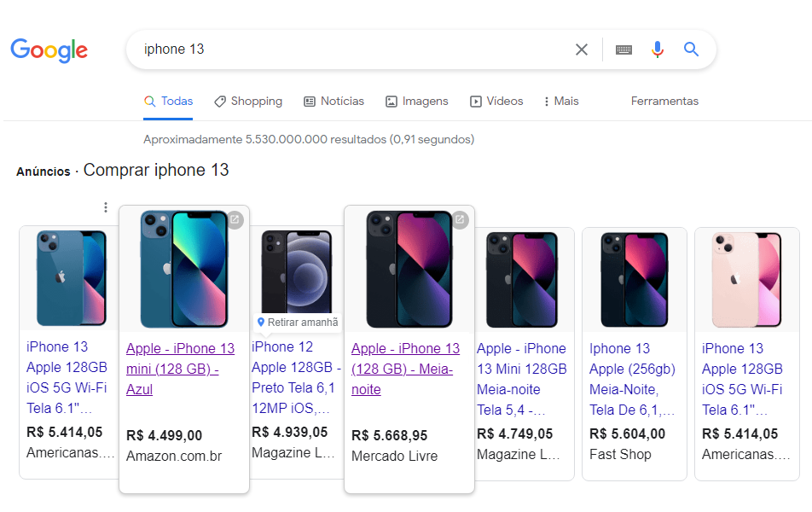The width and height of the screenshot is (812, 512).
Task: Click the Fast Shop seller name
Action: click(x=620, y=455)
